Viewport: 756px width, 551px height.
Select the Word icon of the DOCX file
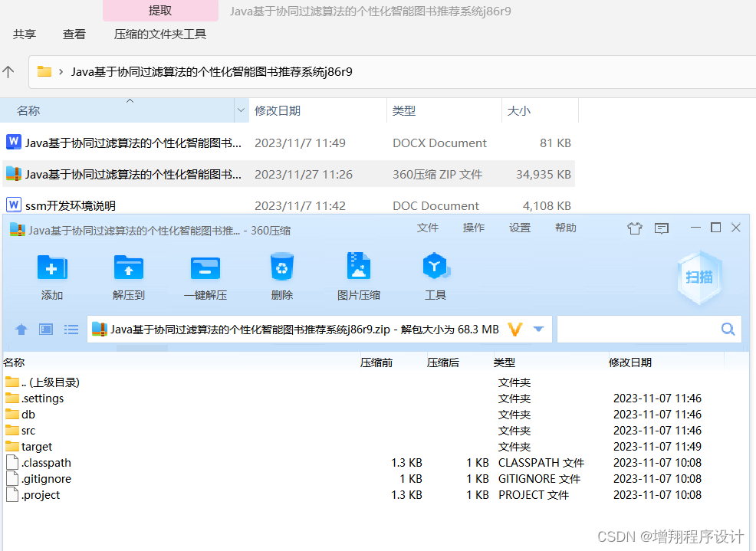[x=14, y=143]
